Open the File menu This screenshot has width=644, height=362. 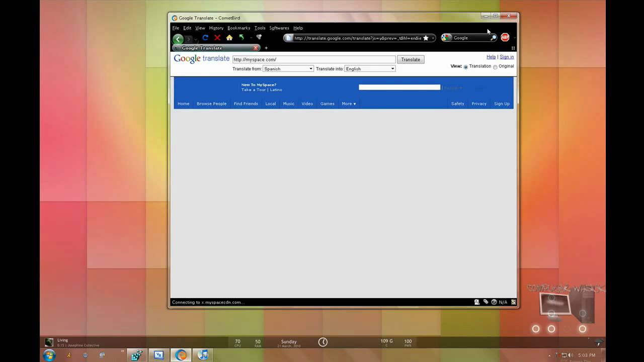pyautogui.click(x=176, y=28)
